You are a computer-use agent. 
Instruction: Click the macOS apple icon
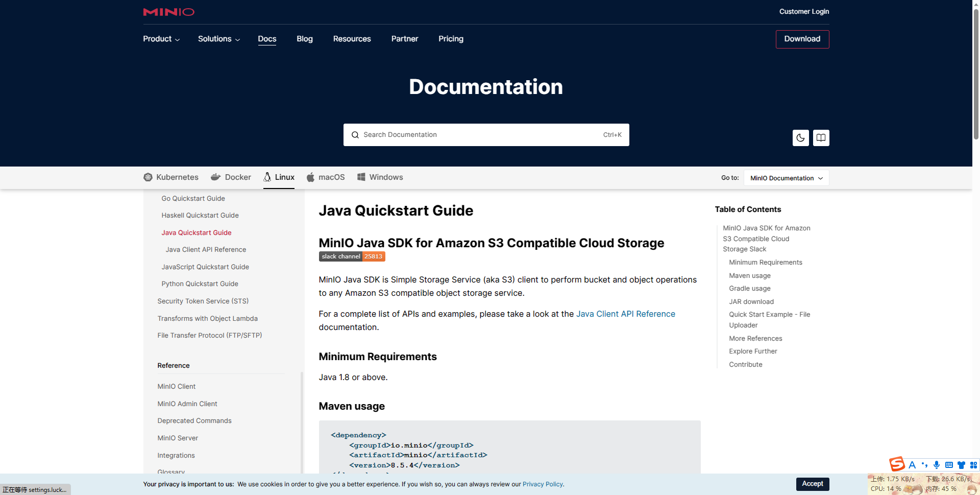pyautogui.click(x=310, y=177)
